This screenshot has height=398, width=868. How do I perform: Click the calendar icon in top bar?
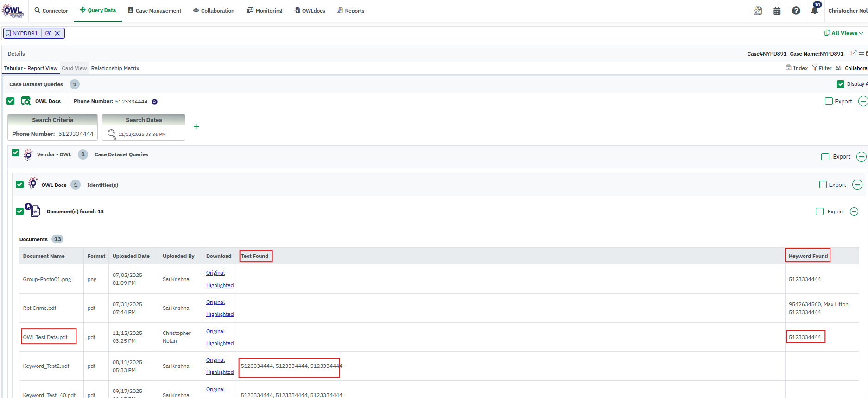pos(777,11)
